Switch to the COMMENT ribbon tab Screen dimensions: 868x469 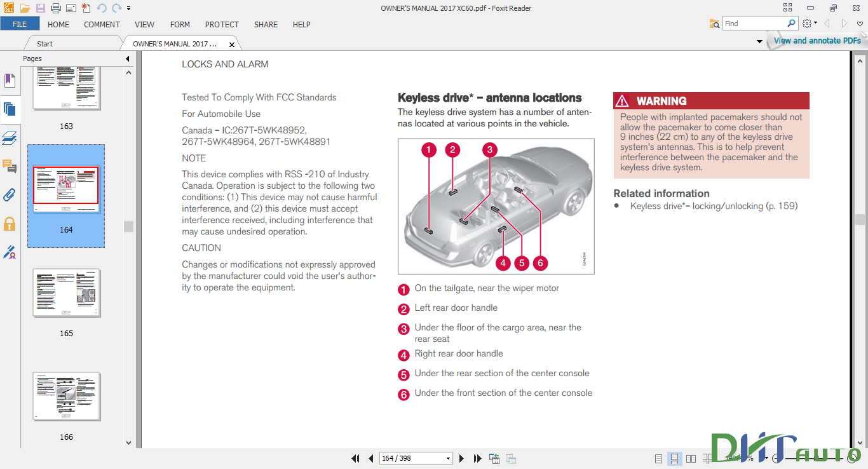click(102, 24)
